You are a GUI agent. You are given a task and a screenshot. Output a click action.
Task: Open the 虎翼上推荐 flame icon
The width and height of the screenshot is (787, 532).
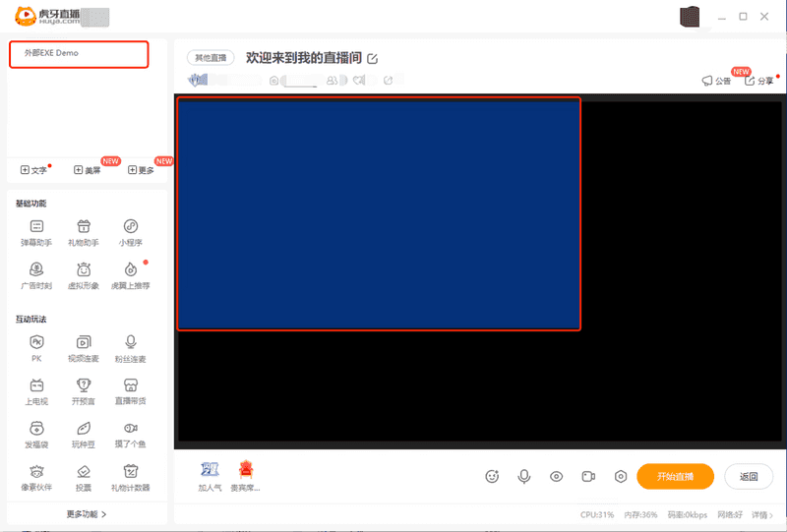tap(131, 276)
